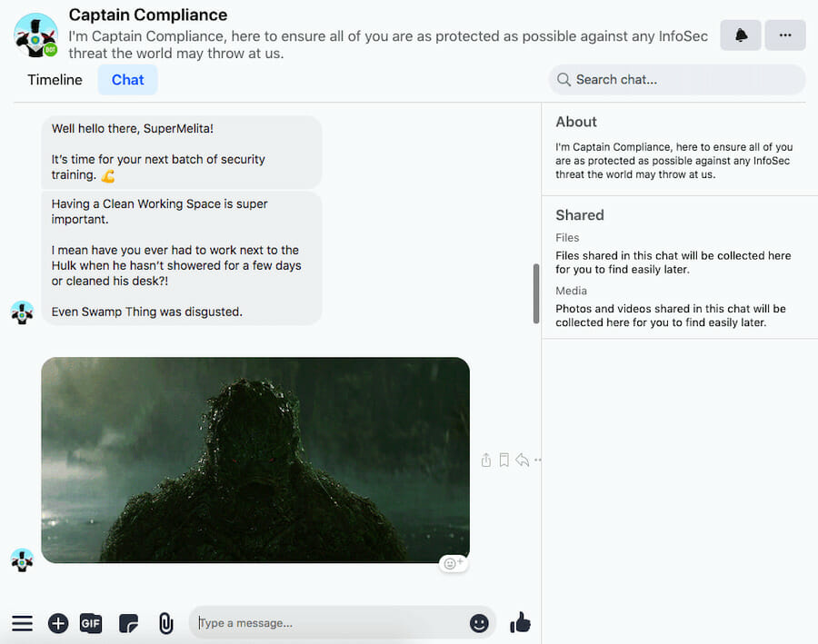Click the notification bell icon
The image size is (818, 644).
tap(740, 35)
